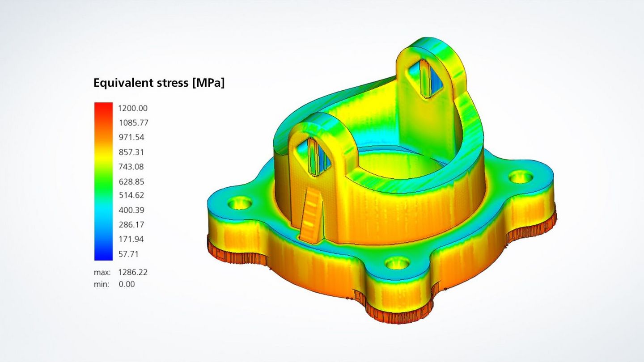
Task: Select the slot in the front left lug
Action: coord(318,156)
